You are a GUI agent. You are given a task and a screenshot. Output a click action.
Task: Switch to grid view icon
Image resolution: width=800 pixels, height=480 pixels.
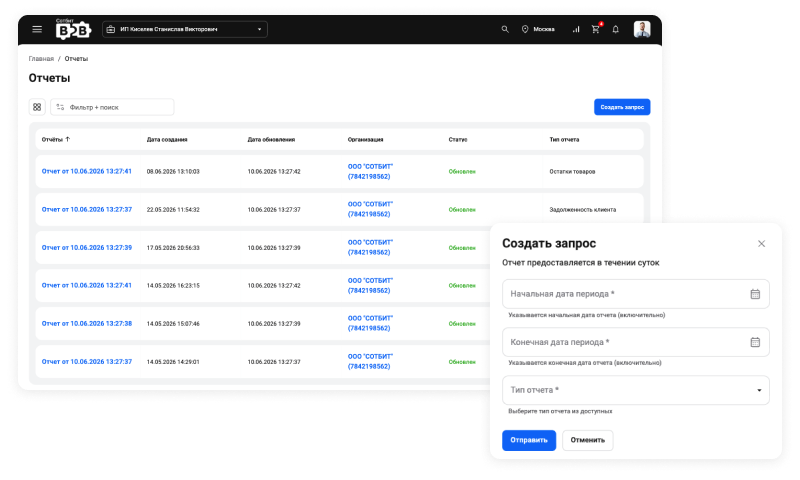coord(37,107)
